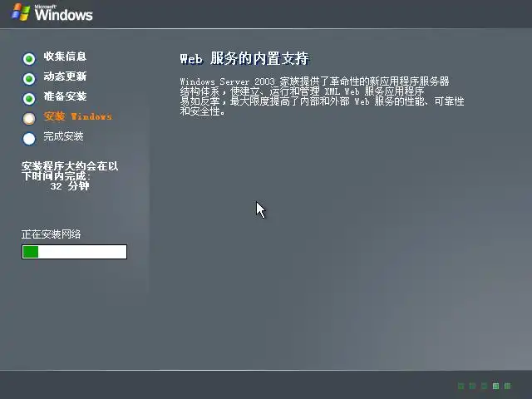This screenshot has height=399, width=532.
Task: Select the 动态更新 step bullet
Action: click(x=29, y=79)
